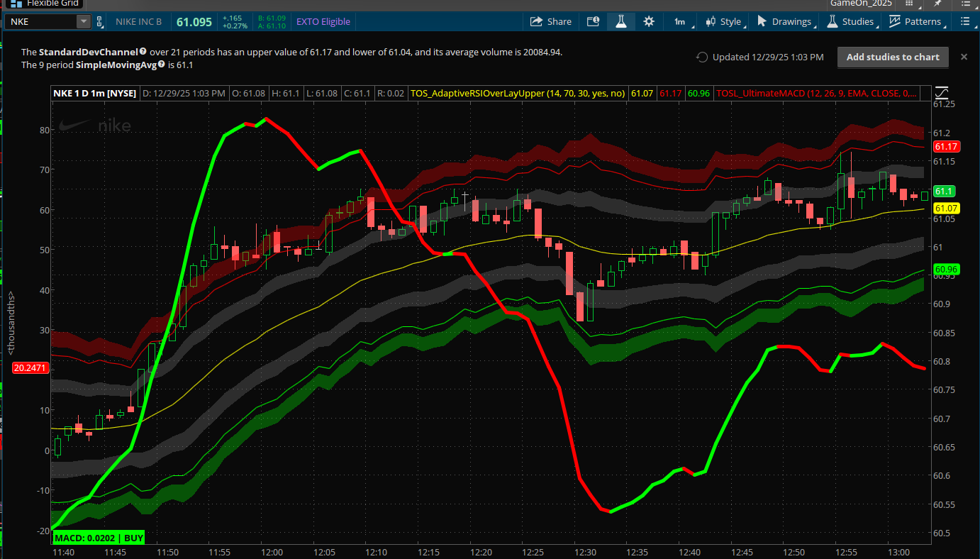
Task: Expand the NKE symbol dropdown arrow
Action: tap(84, 21)
